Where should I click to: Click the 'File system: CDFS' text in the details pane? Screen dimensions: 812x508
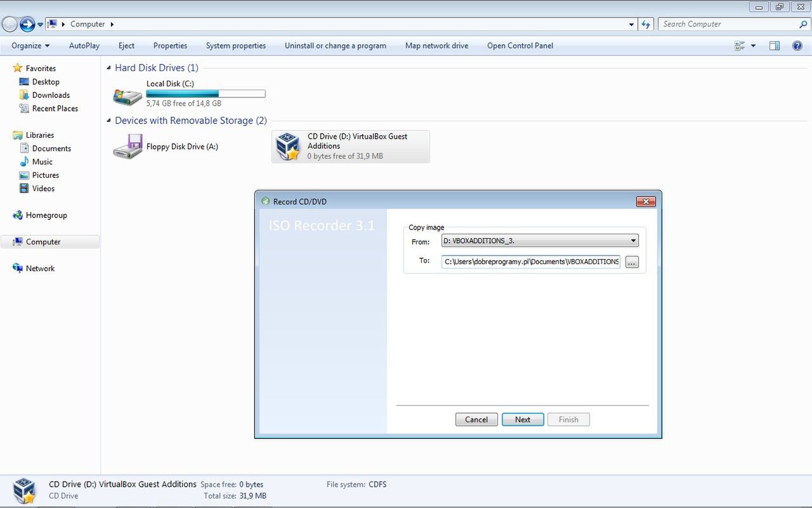[357, 485]
